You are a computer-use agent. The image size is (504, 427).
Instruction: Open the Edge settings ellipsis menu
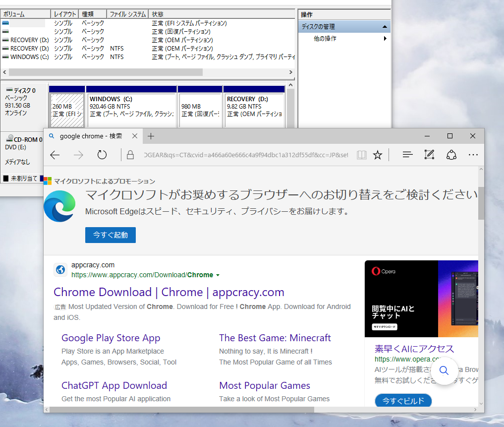(x=473, y=155)
